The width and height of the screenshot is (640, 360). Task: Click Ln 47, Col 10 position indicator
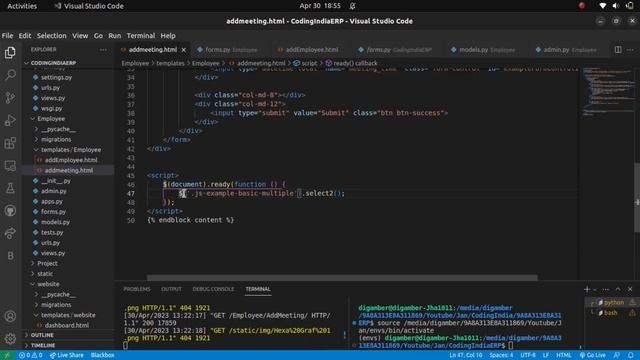[x=466, y=355]
